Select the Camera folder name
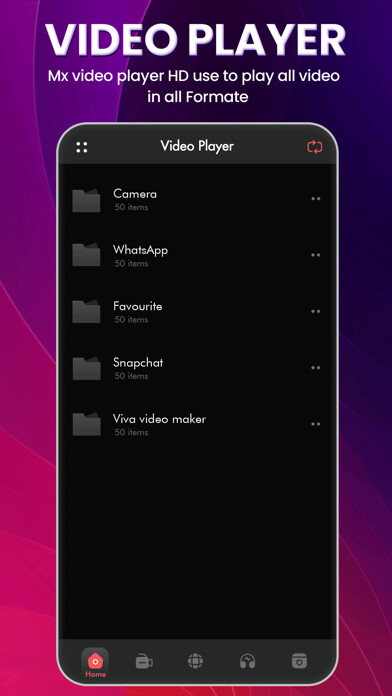The width and height of the screenshot is (392, 696). pyautogui.click(x=135, y=194)
